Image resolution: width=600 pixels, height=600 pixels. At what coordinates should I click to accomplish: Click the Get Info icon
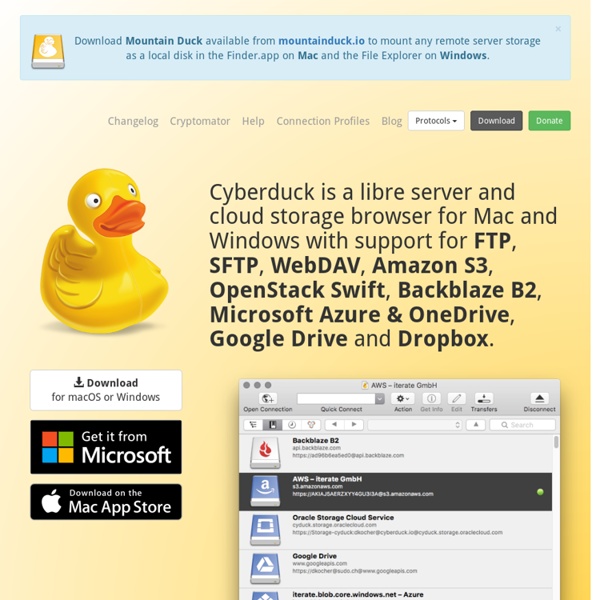click(431, 399)
